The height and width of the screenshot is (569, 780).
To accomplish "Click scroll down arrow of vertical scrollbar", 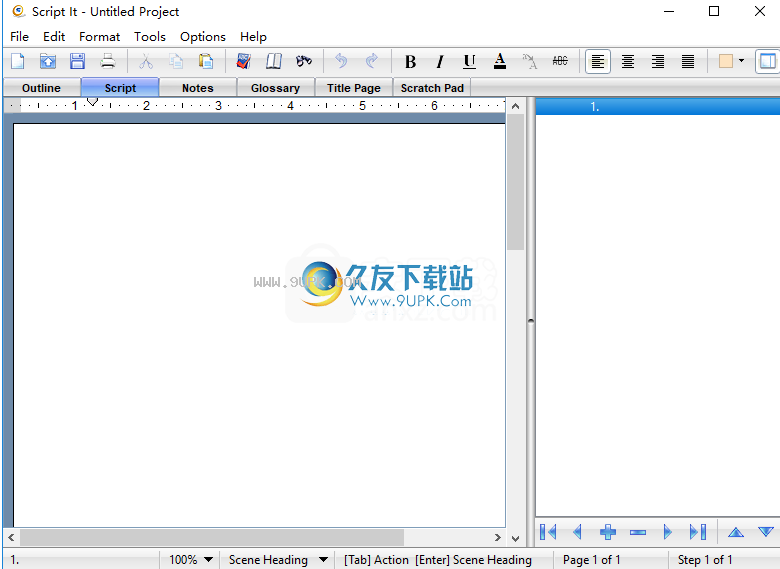I will point(515,539).
